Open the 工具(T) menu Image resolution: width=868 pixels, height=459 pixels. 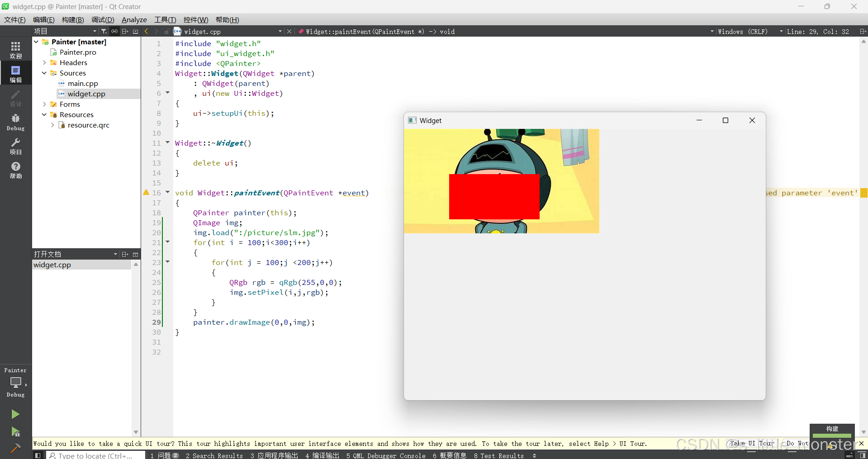[165, 19]
